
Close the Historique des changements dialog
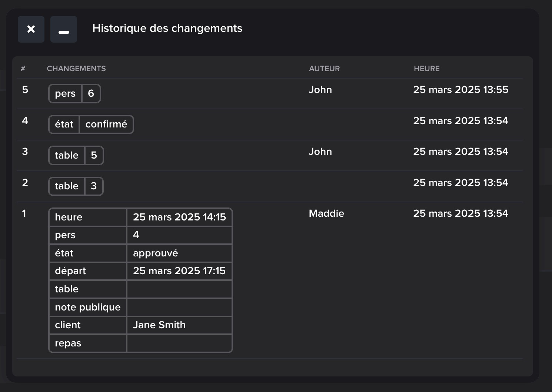coord(31,29)
